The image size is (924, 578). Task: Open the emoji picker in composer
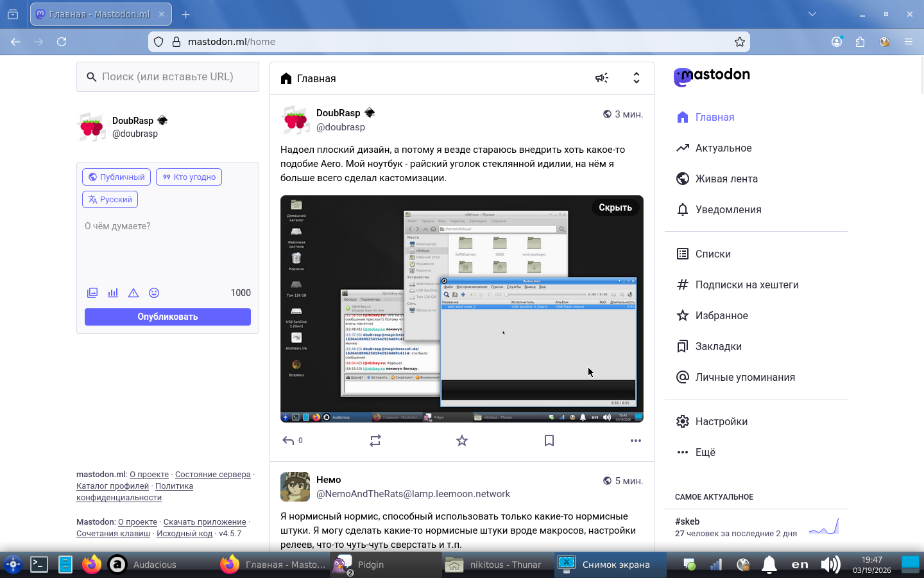tap(154, 293)
